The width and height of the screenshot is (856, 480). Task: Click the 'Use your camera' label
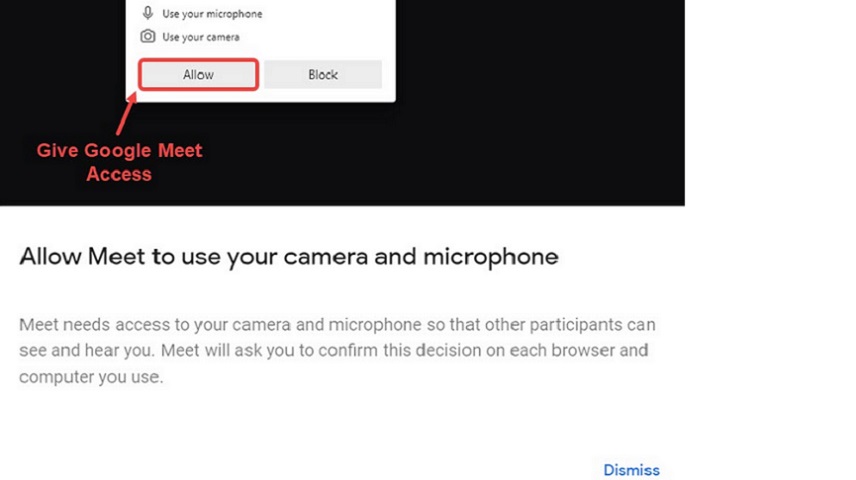tap(201, 37)
